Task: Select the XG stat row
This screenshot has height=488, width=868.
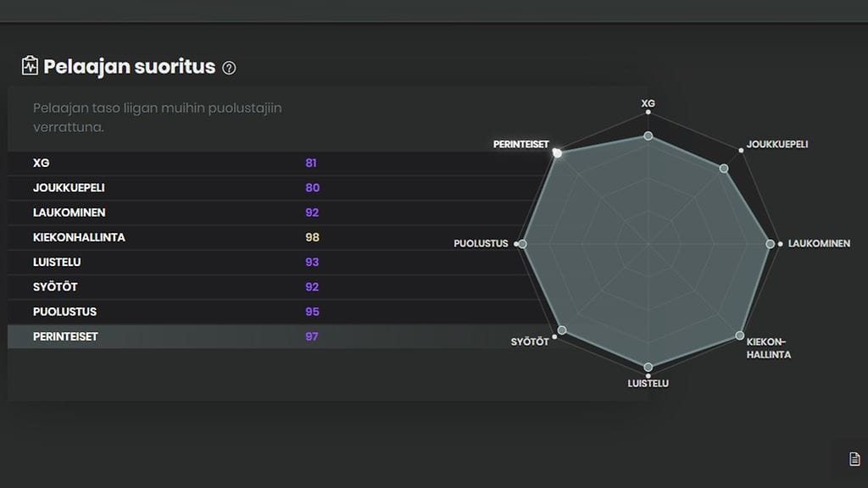Action: (x=170, y=163)
